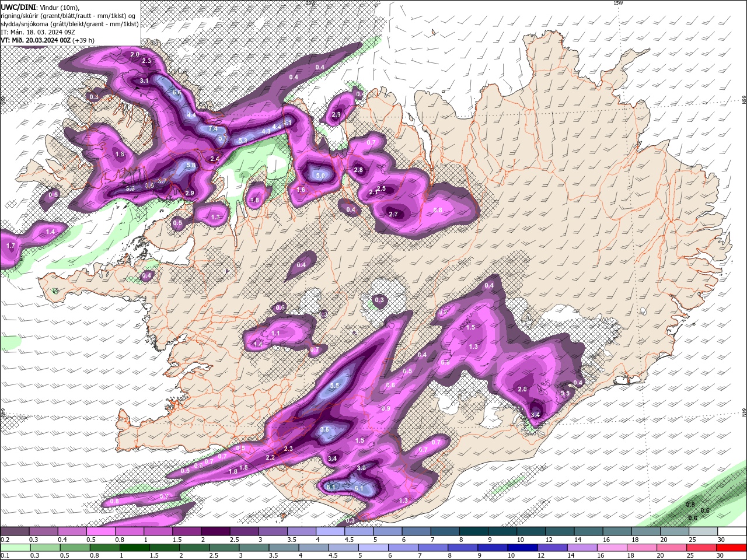Click the 6.6 precipitation value on the map
The width and height of the screenshot is (747, 560).
click(177, 92)
